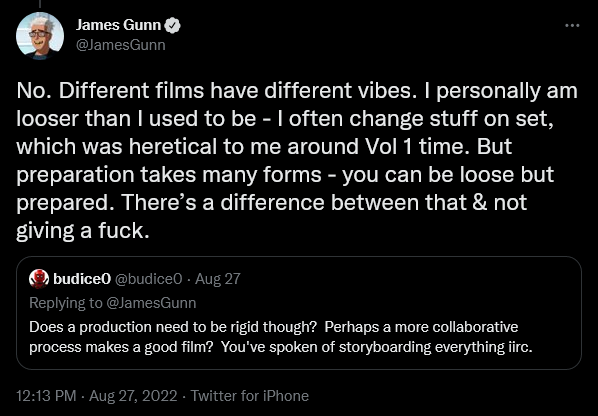Open the budiceO display name link
The width and height of the screenshot is (598, 416).
tap(82, 279)
